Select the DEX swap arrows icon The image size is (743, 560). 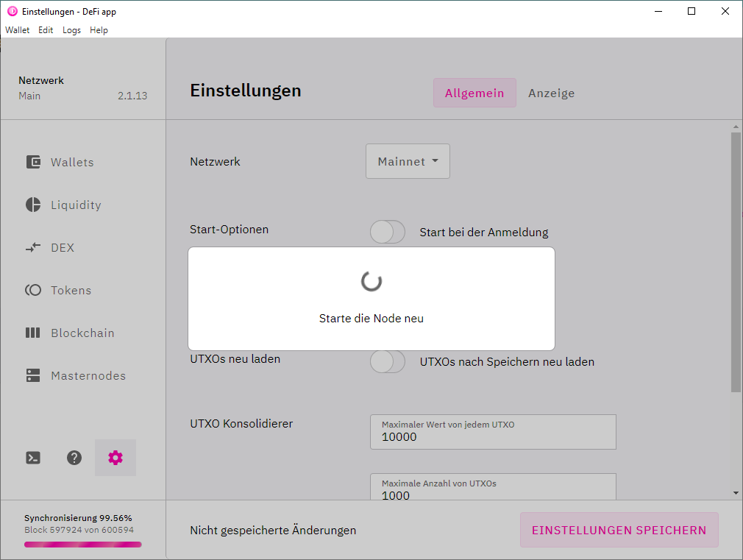click(x=33, y=247)
